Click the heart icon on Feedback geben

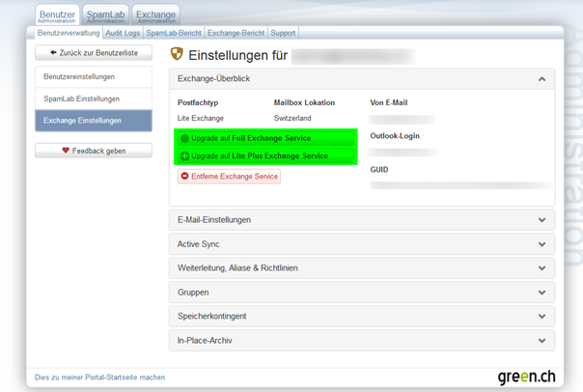(x=66, y=151)
